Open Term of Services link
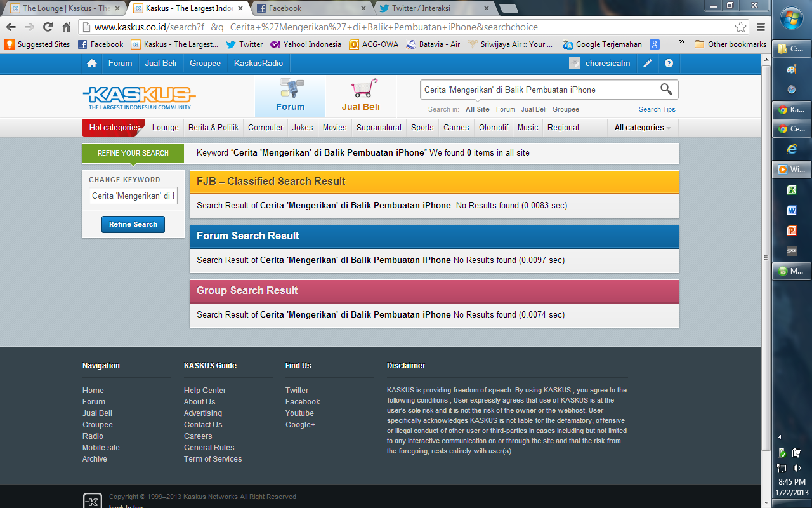The height and width of the screenshot is (508, 812). tap(213, 459)
